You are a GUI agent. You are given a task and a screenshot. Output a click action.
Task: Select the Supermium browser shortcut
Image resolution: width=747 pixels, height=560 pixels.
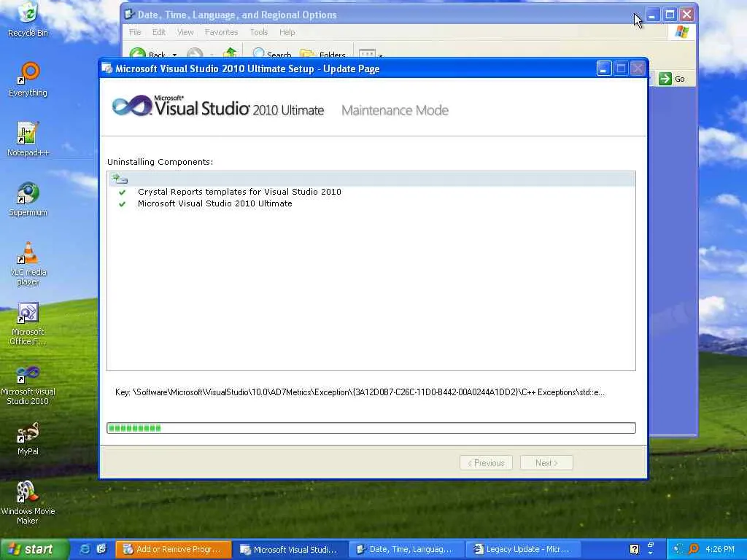(x=28, y=199)
